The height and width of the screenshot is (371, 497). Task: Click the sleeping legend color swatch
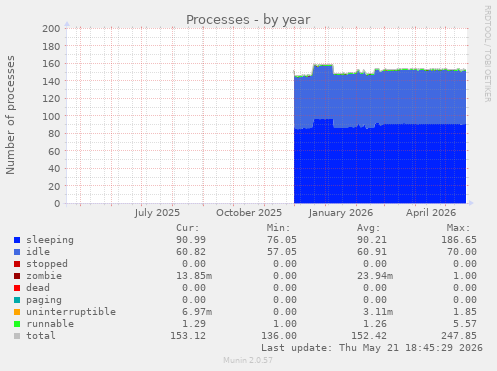tap(17, 240)
